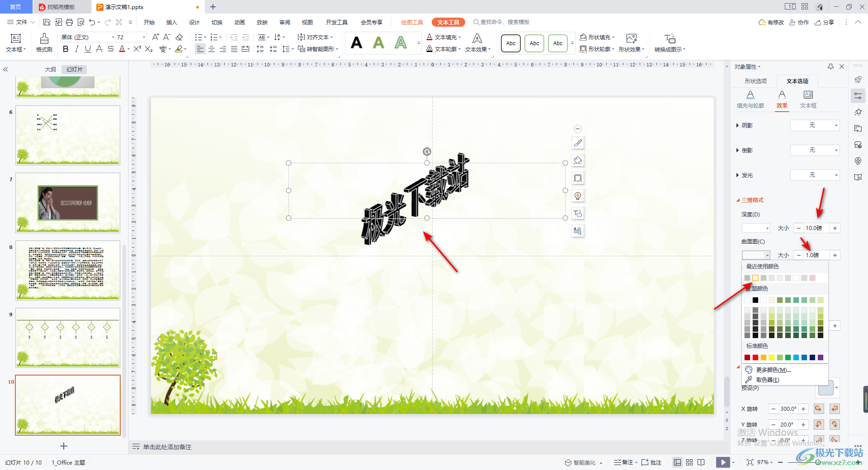Pin the object properties panel
The image size is (868, 470).
coord(830,66)
